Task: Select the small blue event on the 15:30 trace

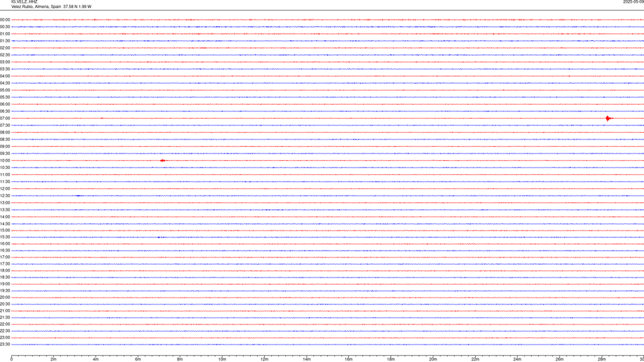Action: tap(160, 237)
